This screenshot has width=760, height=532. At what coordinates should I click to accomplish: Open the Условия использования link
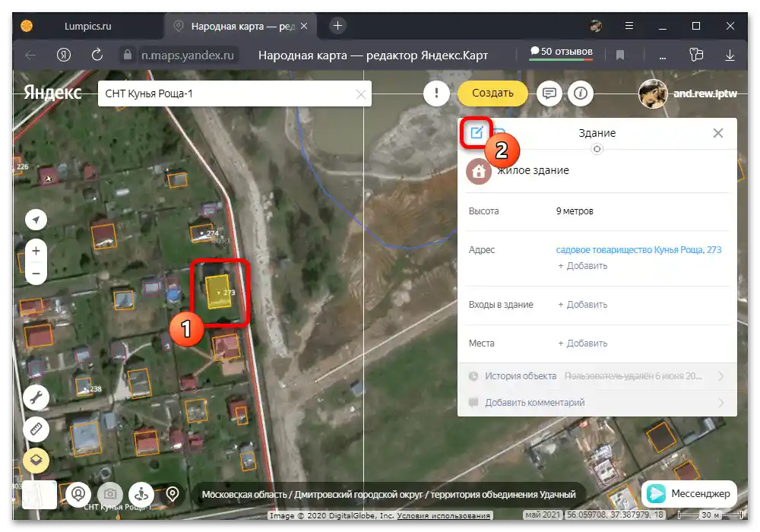(443, 515)
